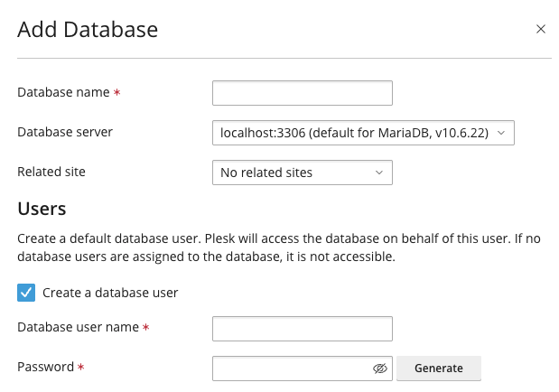Open the Related site dropdown
559x392 pixels.
303,173
